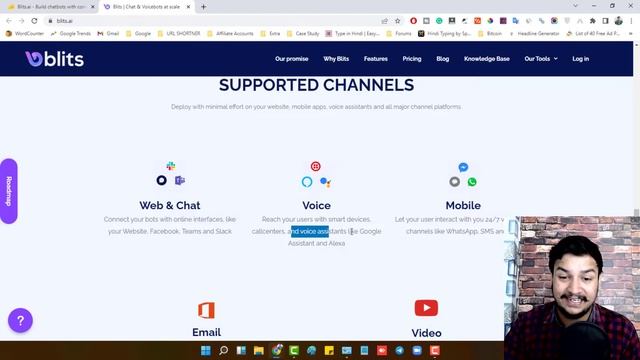Viewport: 640px width, 360px height.
Task: Click the Web & Chat heading
Action: 170,205
